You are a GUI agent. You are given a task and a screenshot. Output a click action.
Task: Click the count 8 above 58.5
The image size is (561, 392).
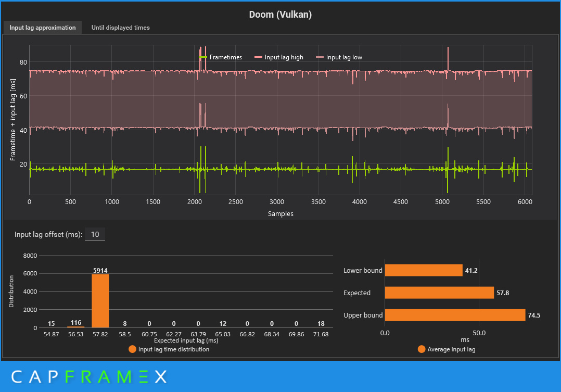point(125,324)
